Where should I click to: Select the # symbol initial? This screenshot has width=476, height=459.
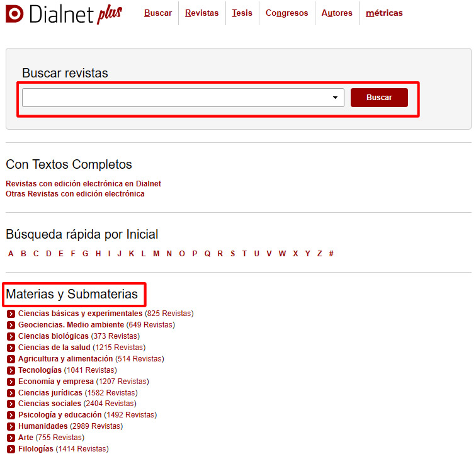(x=331, y=254)
